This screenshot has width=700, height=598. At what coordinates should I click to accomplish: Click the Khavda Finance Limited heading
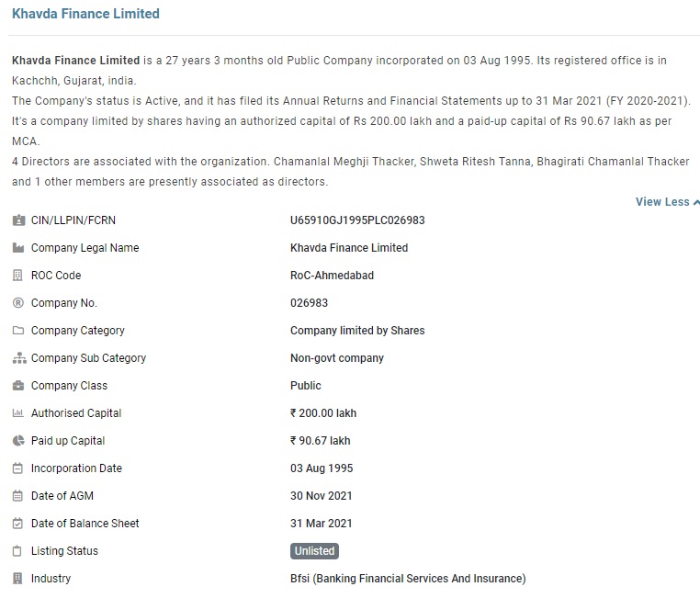(85, 14)
